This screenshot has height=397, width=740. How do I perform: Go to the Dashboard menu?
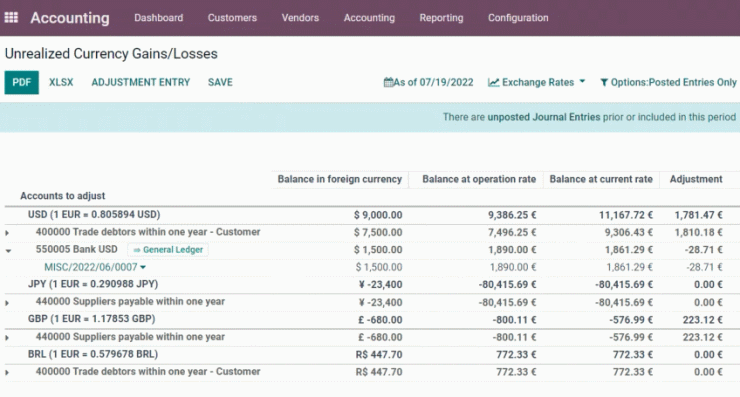click(159, 18)
